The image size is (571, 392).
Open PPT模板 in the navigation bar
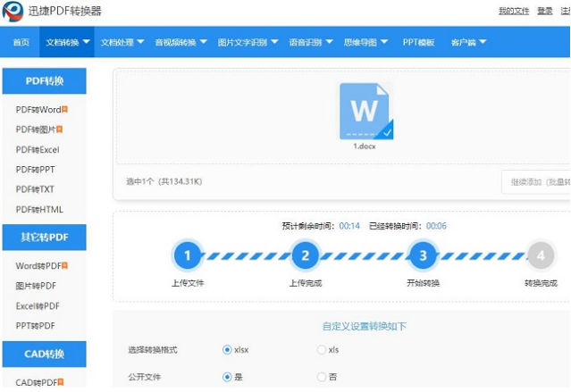(418, 42)
